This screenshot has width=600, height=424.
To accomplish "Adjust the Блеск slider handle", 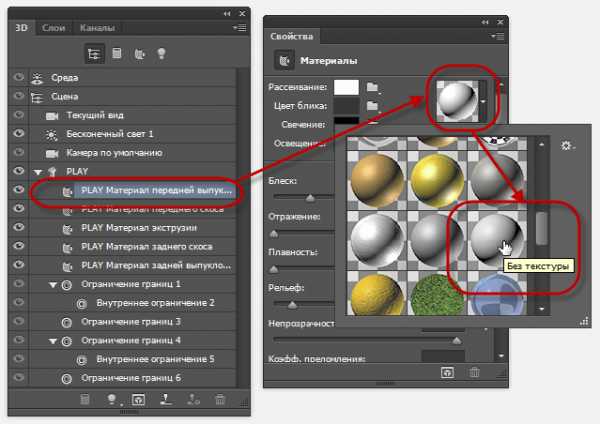I will (310, 197).
